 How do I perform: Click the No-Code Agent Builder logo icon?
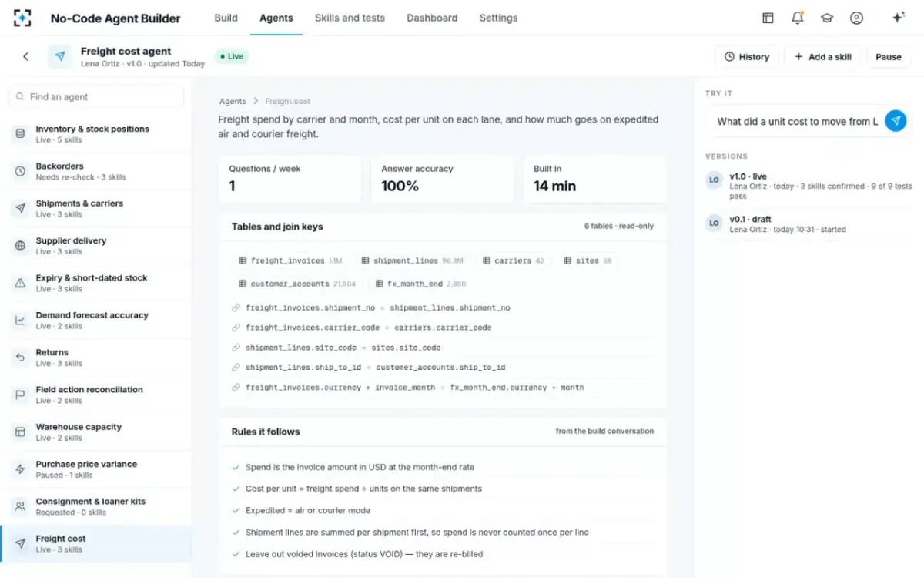tap(23, 18)
